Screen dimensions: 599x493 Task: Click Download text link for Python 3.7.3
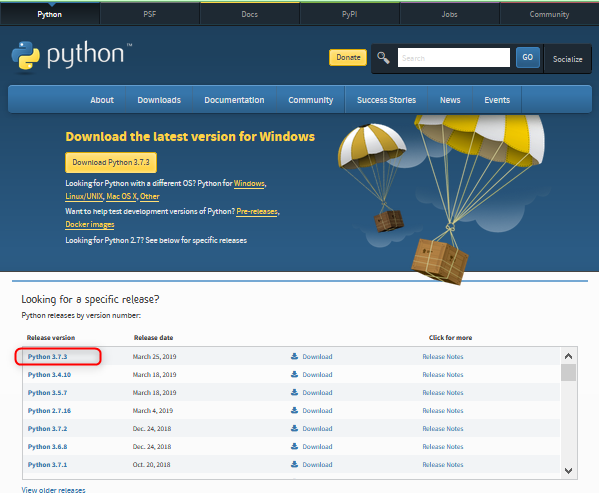[x=317, y=356]
